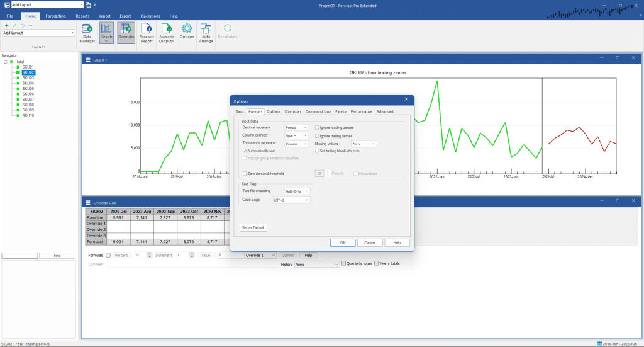
Task: Open the title bar Add Layout combo box
Action: click(47, 5)
